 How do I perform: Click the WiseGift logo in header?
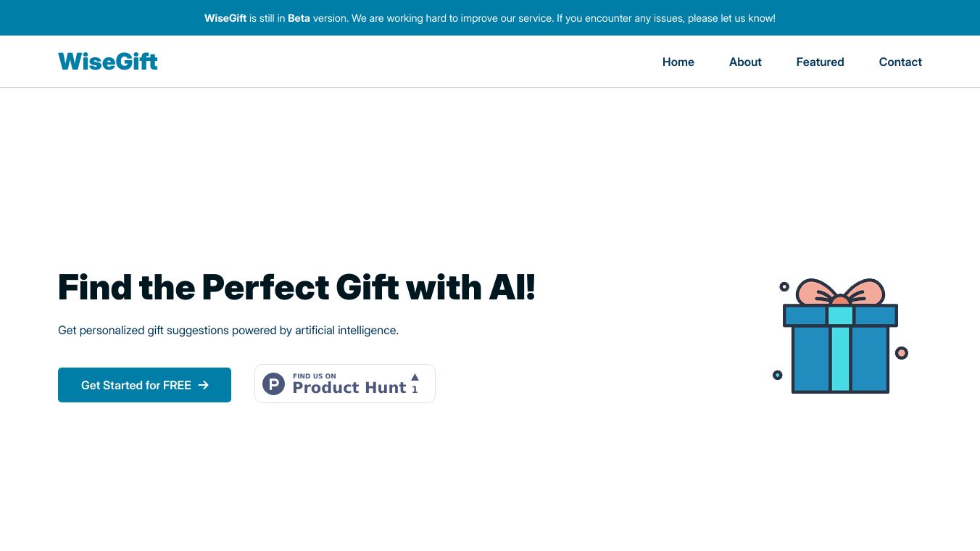pos(108,62)
